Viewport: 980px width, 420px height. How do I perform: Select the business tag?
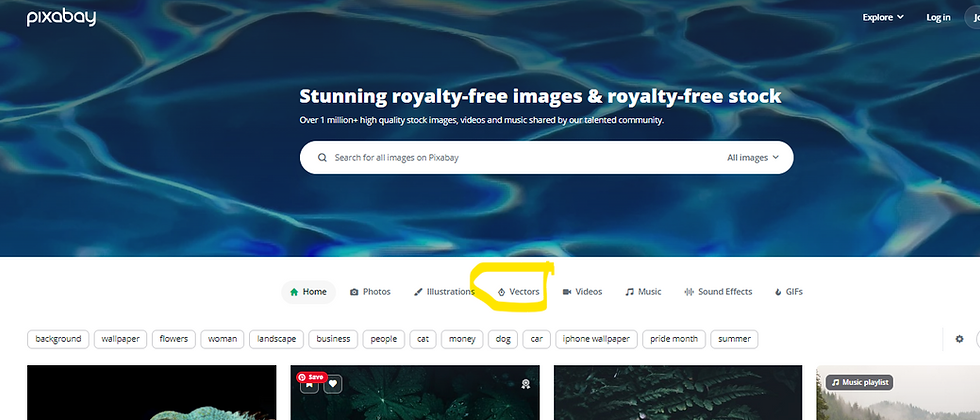click(333, 339)
